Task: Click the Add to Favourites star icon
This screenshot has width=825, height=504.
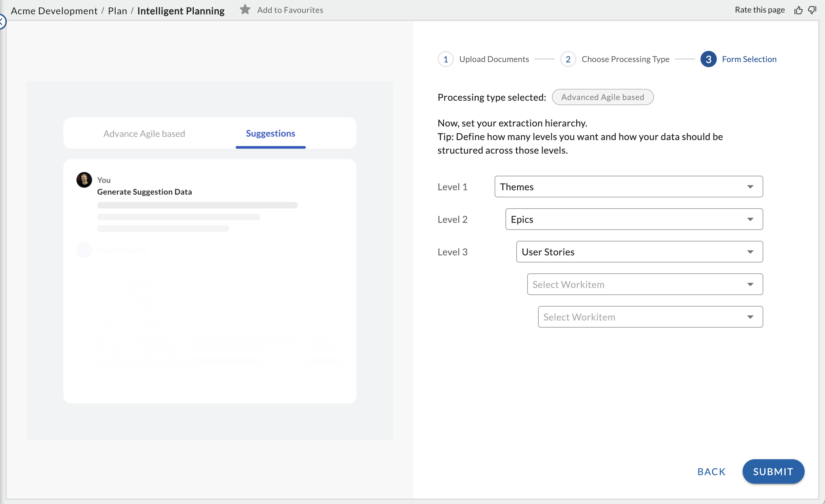Action: tap(245, 10)
